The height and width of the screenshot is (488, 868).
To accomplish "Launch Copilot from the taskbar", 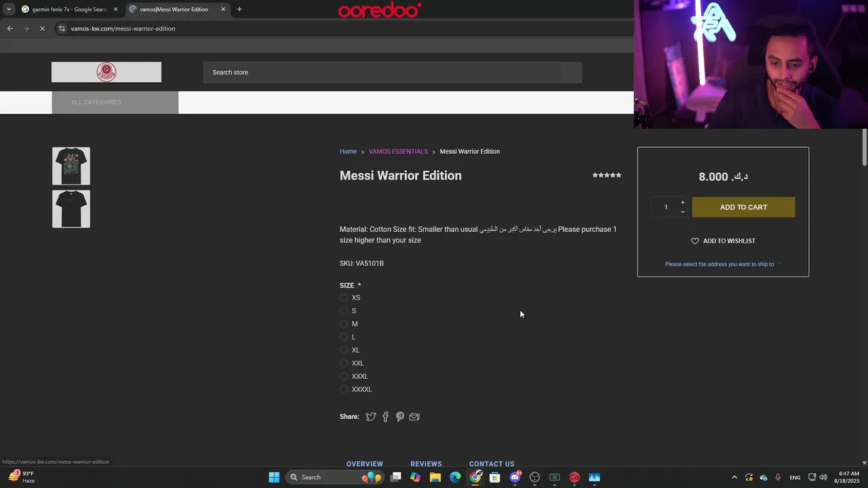I will point(416,477).
